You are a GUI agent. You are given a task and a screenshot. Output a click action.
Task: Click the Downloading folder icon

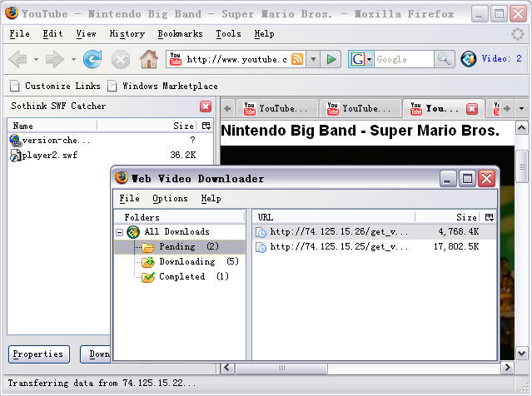pos(148,262)
